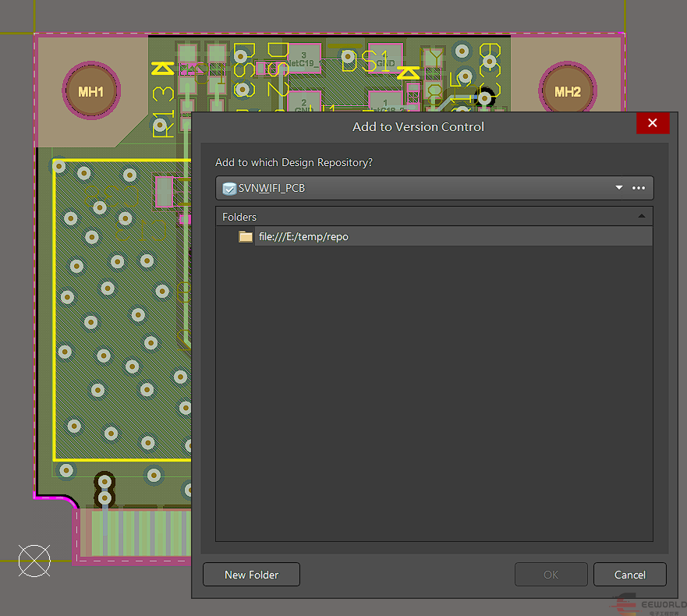The width and height of the screenshot is (687, 616).
Task: Click the crossed-circle board origin marker
Action: 34,561
